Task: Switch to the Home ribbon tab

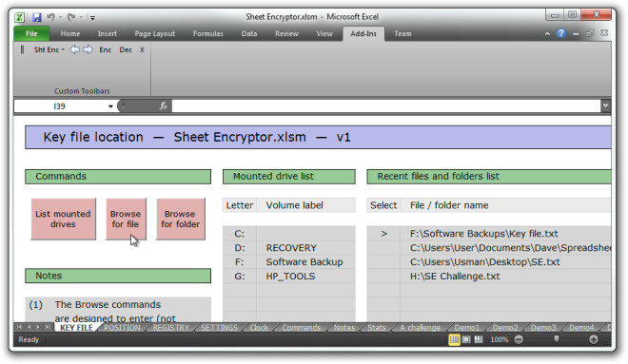Action: (x=70, y=33)
